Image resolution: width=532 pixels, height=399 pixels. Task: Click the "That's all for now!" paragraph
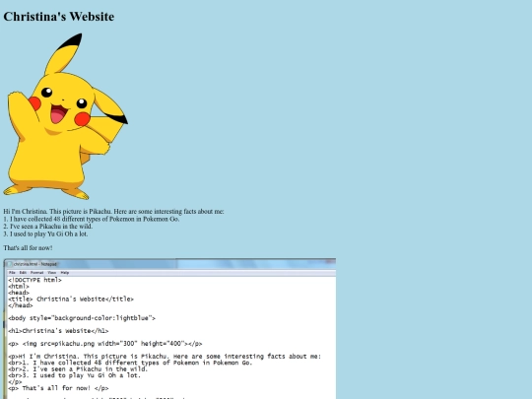point(28,248)
